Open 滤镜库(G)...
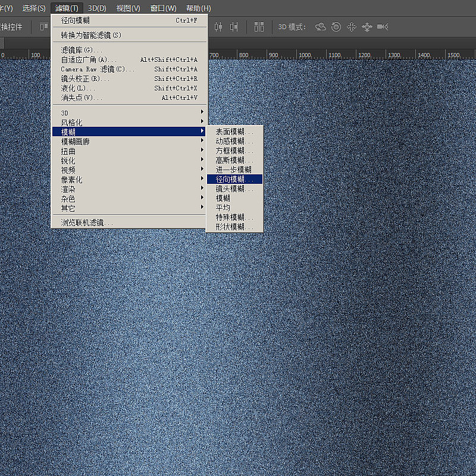476x476 pixels. tap(129, 50)
